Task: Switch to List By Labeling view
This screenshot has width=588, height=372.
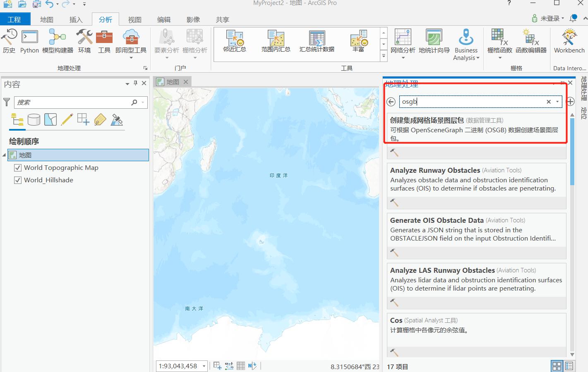Action: coord(100,120)
